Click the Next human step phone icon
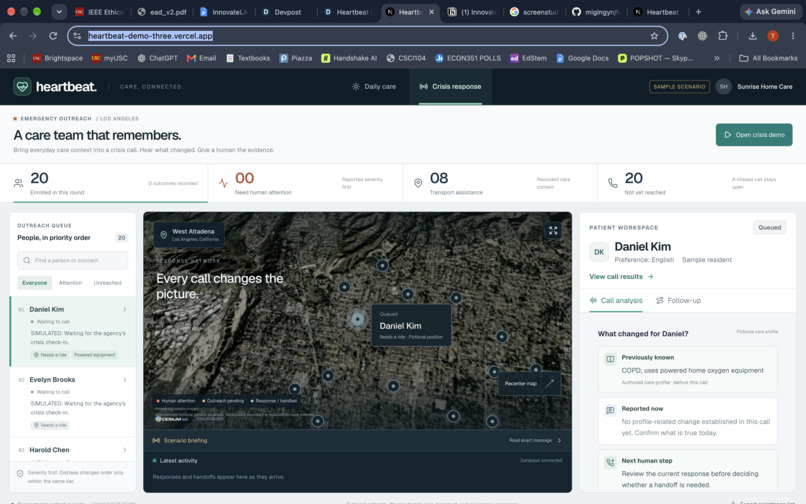 610,462
